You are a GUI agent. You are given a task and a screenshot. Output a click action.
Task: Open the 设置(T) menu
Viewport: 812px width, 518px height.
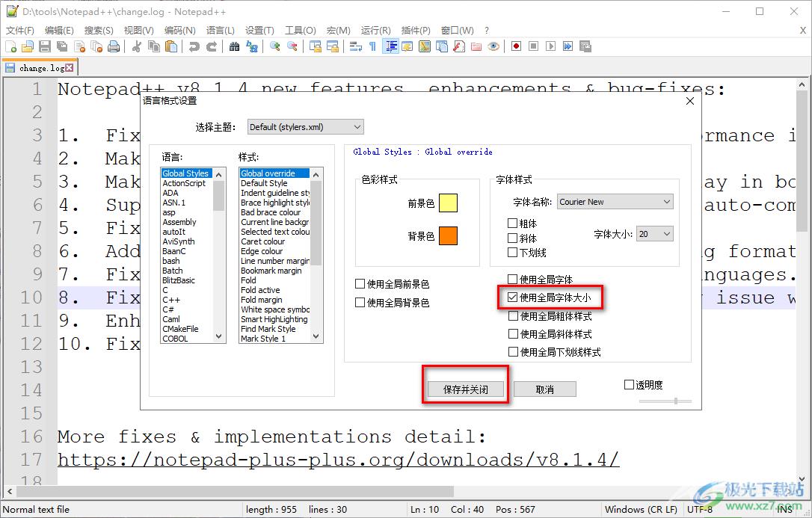[x=259, y=31]
